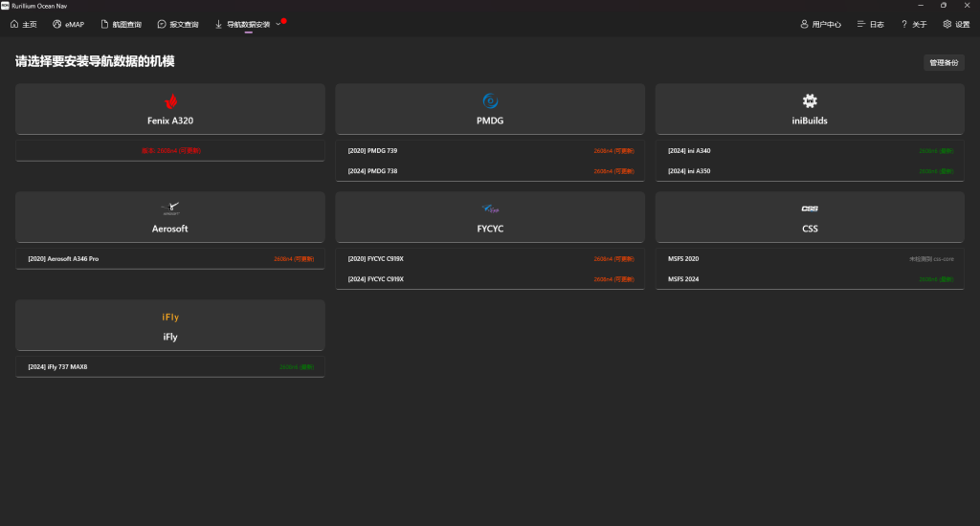Open the 航图查询 chart lookup tab
This screenshot has height=526, width=980.
tap(122, 24)
